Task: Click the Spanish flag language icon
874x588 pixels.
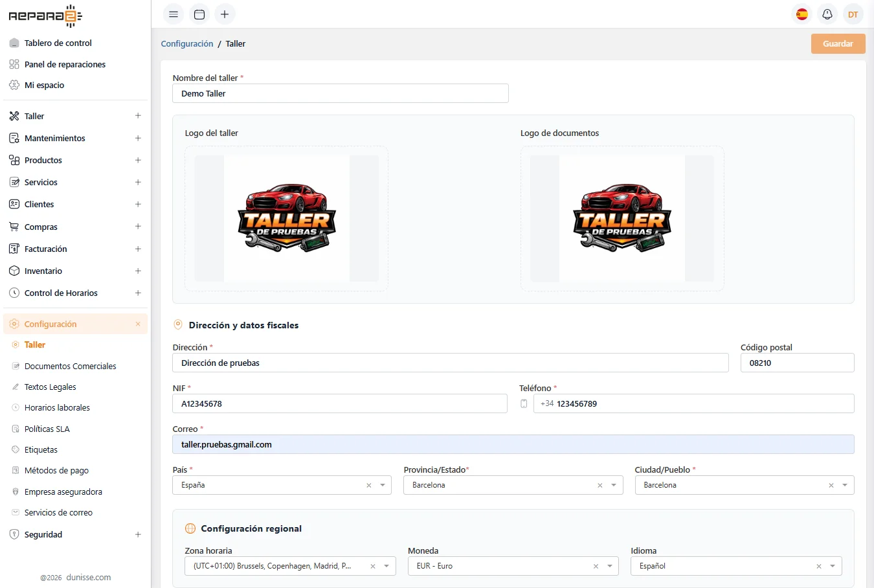Action: 802,14
